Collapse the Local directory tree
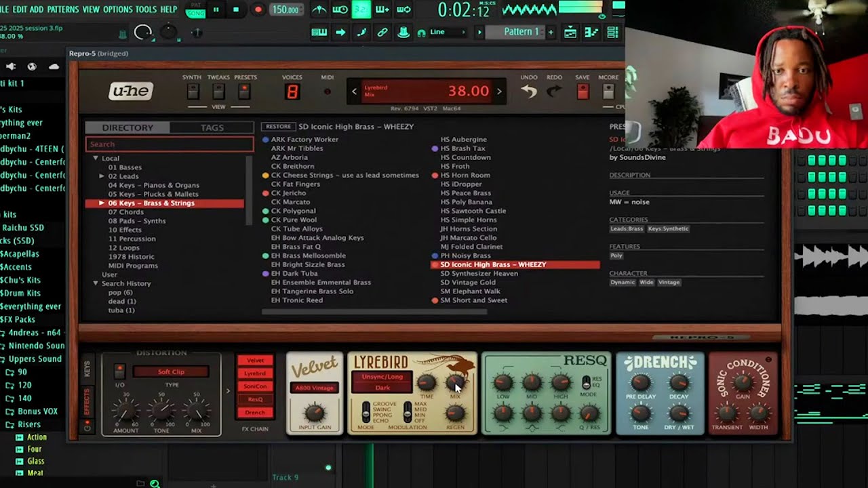Image resolution: width=868 pixels, height=488 pixels. (x=96, y=159)
